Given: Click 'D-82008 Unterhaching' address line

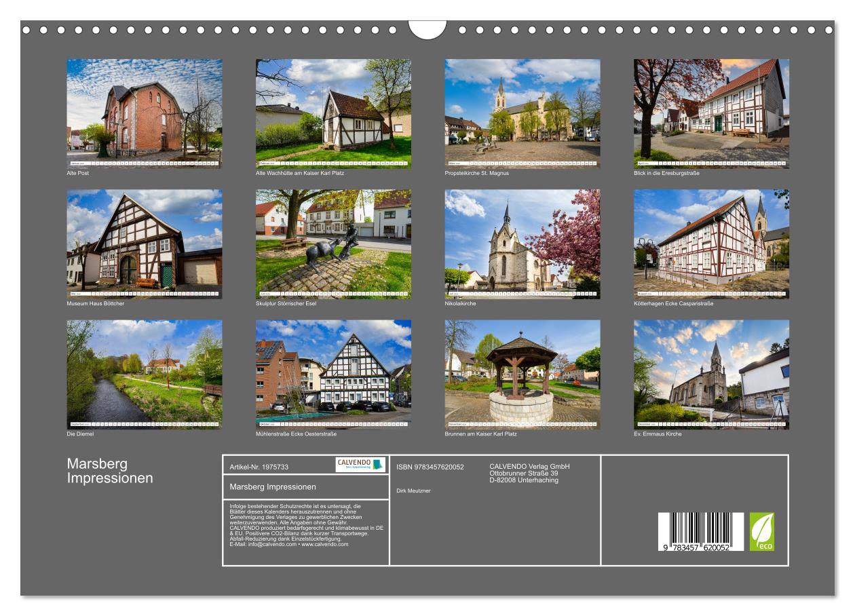Looking at the screenshot, I should 524,480.
